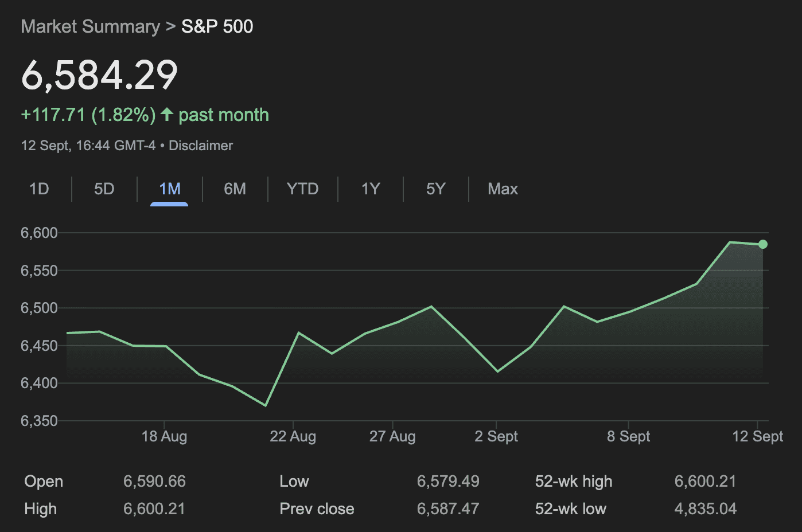
Task: Select the currently active 1M tab
Action: [169, 189]
